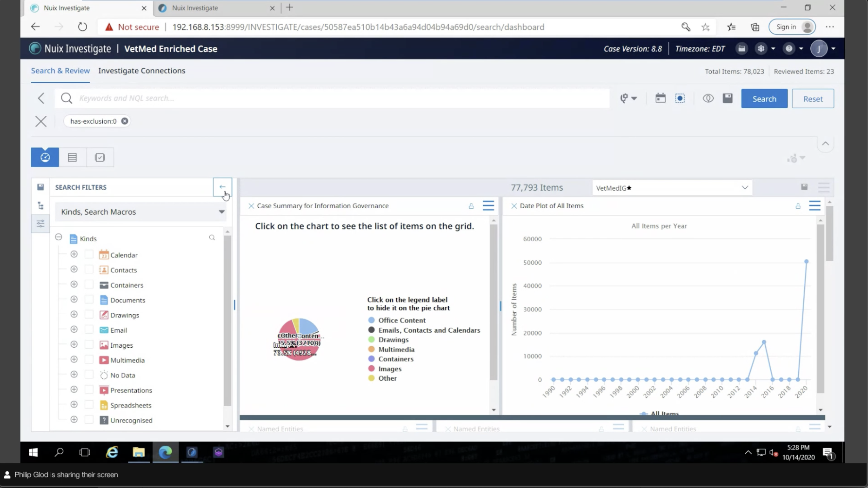Open the search options dropdown next to search field
Screen dimensions: 868x488
pyautogui.click(x=628, y=98)
